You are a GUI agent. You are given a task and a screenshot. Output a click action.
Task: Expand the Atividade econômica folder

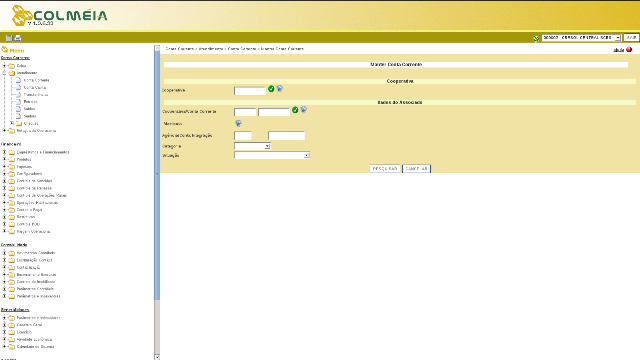[4, 339]
